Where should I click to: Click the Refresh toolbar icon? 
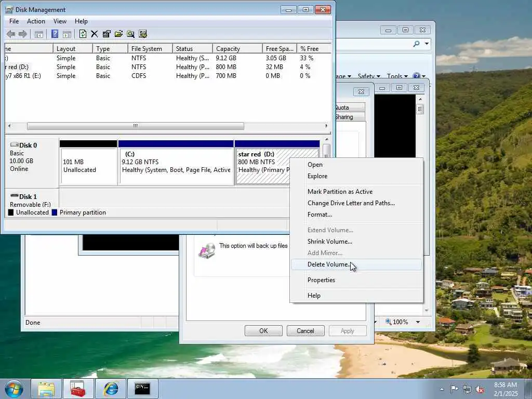click(83, 34)
